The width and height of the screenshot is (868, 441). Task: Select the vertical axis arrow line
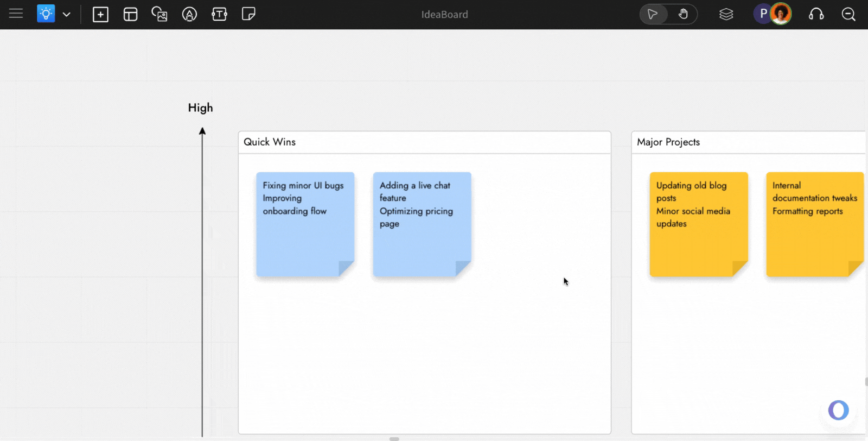[x=202, y=282]
